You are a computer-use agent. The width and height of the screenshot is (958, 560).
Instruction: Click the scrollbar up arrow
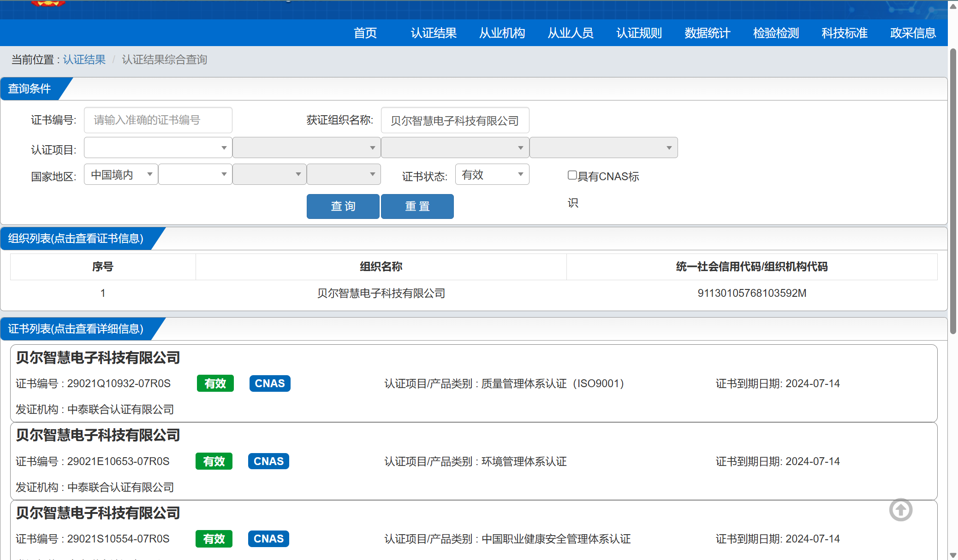(953, 6)
